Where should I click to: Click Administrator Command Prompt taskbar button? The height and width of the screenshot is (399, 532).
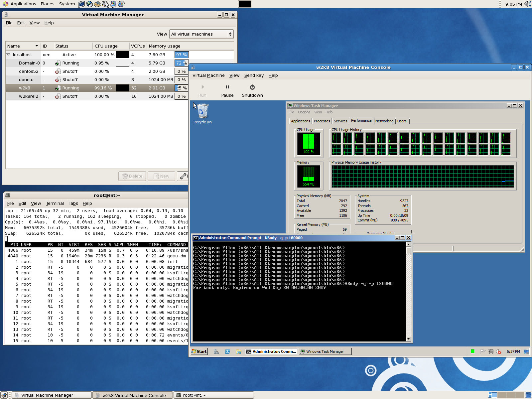click(x=271, y=351)
